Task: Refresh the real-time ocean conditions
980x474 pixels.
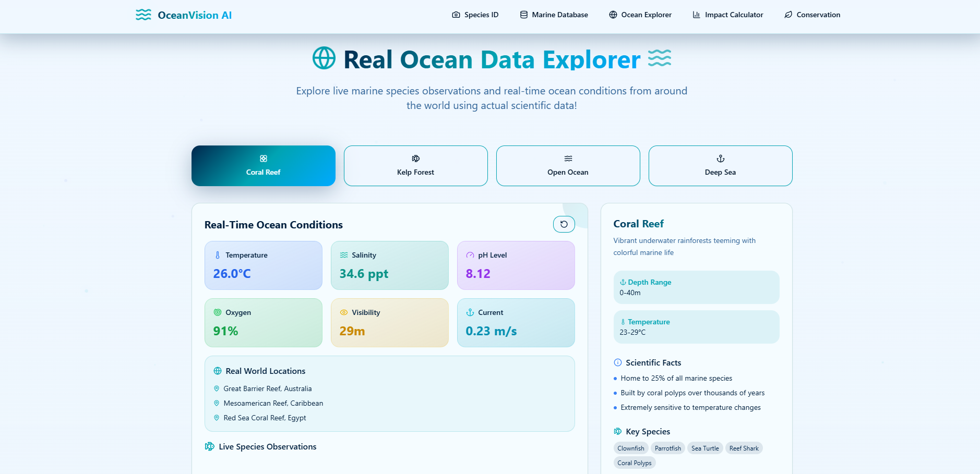Action: coord(564,224)
